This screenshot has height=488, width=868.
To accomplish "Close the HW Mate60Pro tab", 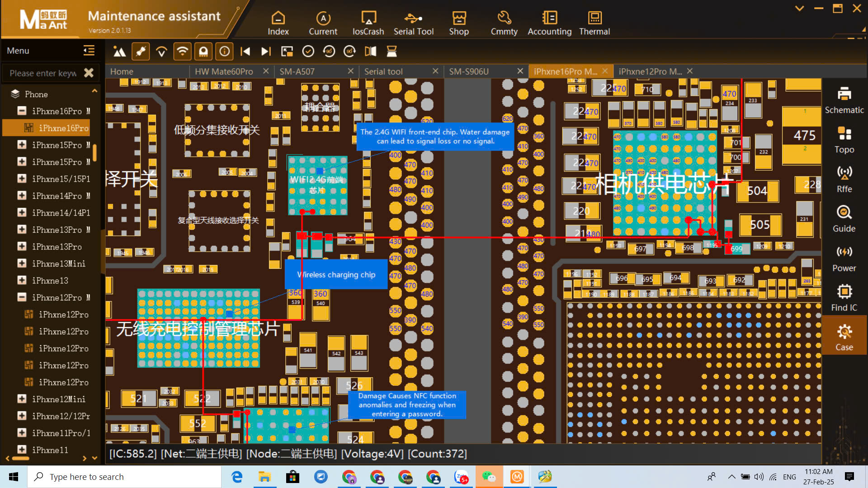I will 266,71.
